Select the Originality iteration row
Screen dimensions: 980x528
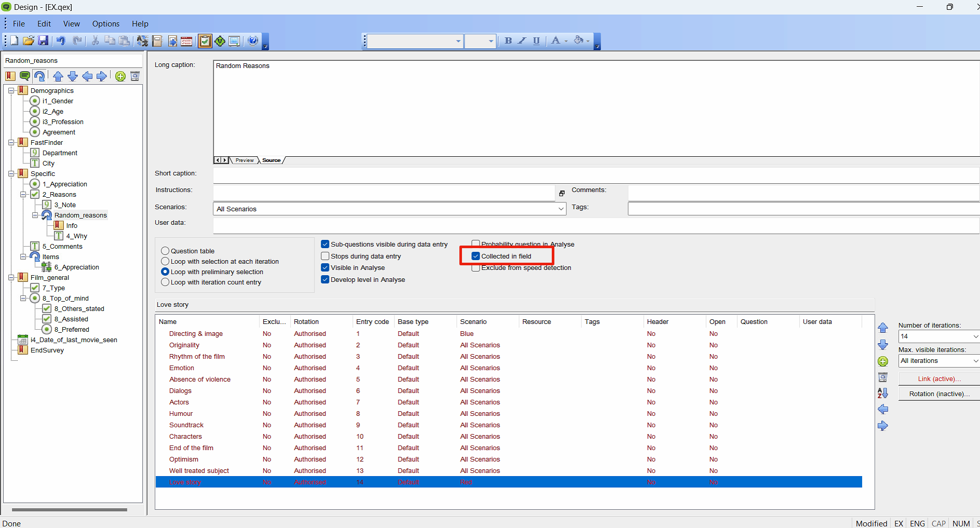(509, 345)
